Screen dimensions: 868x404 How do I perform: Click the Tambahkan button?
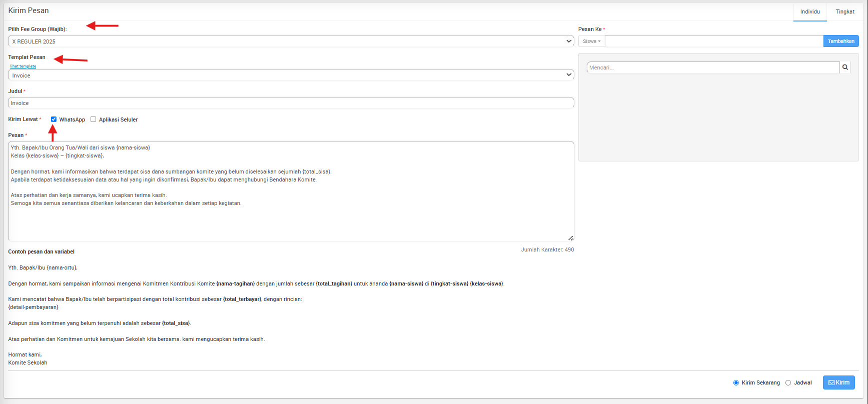(840, 41)
